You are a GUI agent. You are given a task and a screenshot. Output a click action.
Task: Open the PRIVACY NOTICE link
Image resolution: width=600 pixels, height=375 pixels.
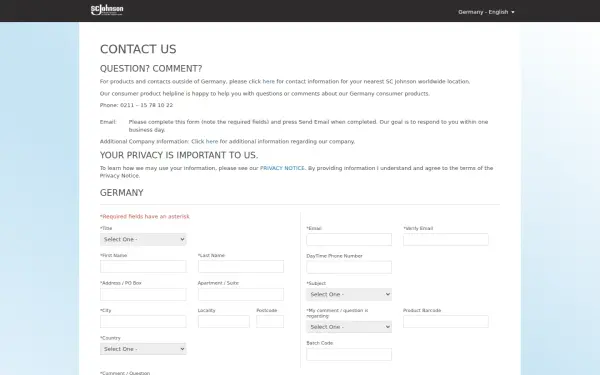[282, 168]
